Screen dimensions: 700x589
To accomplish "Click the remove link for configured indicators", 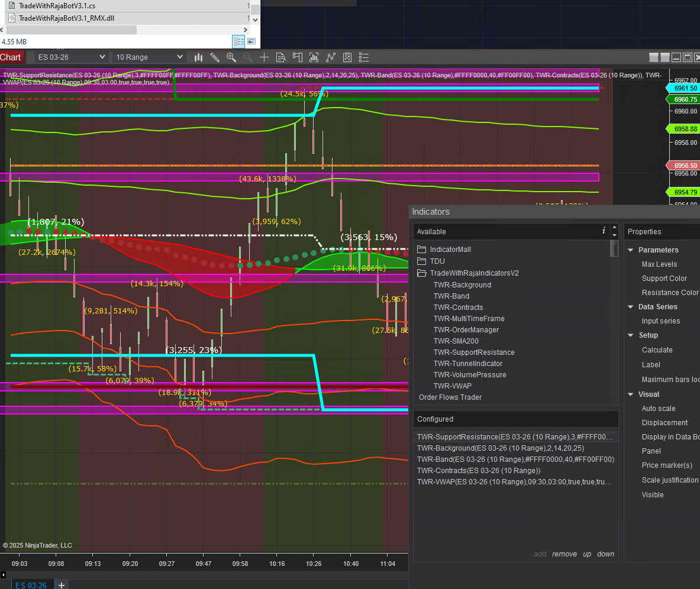I will coord(564,554).
